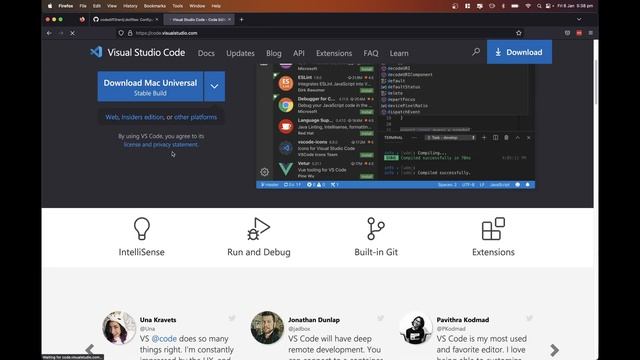Click the browser back arrow
The height and width of the screenshot is (360, 640).
point(49,33)
